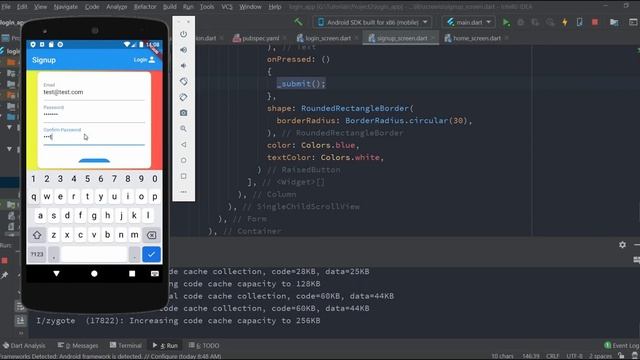Click the emulator power button
The width and height of the screenshot is (640, 360).
184,34
